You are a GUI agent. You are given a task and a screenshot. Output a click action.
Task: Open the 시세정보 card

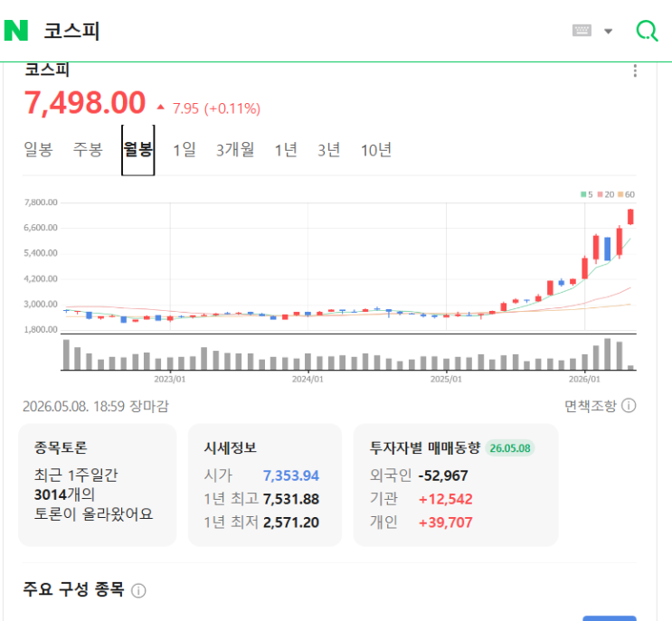[x=265, y=485]
